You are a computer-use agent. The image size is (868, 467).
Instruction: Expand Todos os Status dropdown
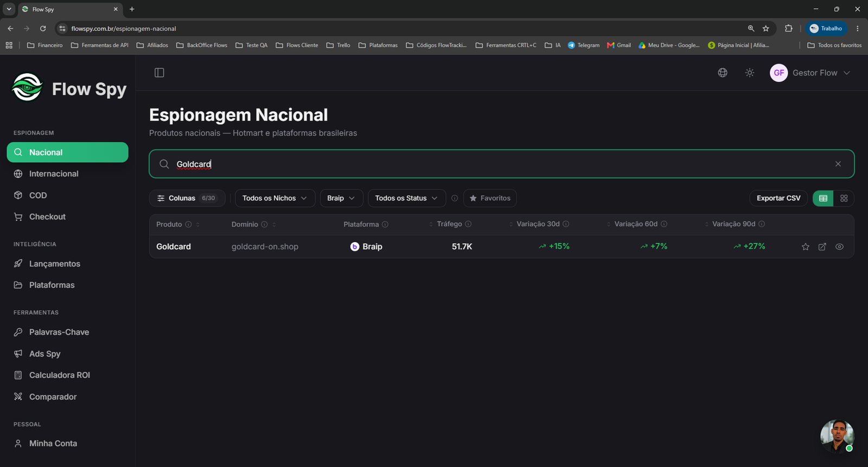(407, 198)
